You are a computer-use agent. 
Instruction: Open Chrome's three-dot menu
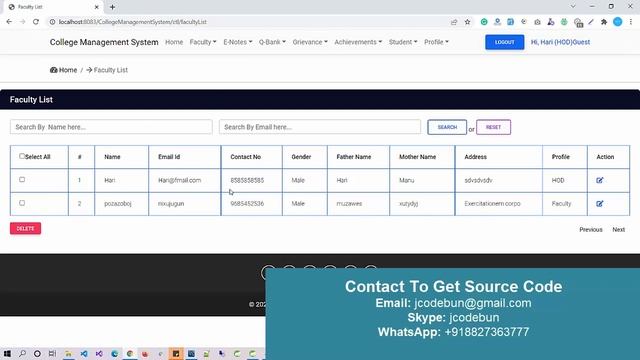tap(631, 22)
